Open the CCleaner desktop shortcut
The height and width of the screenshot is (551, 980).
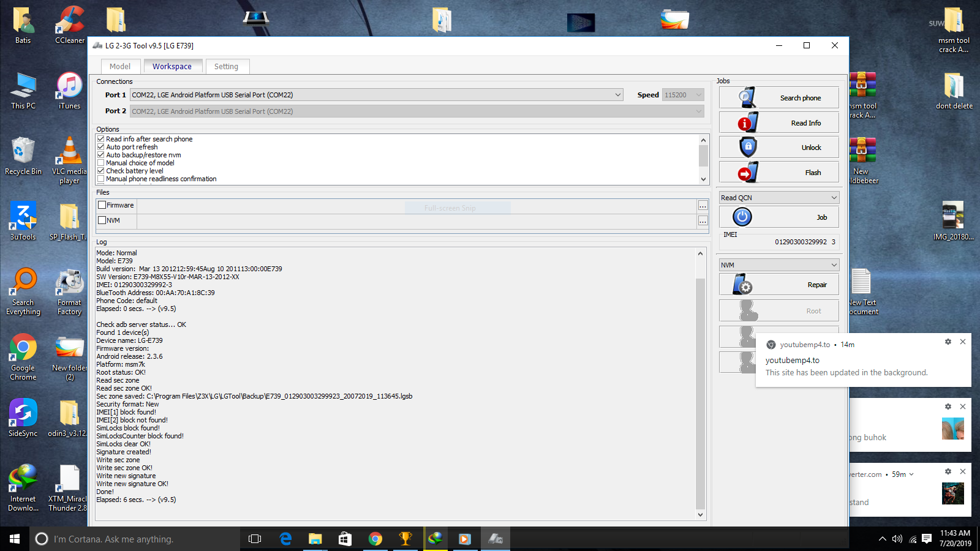tap(70, 25)
